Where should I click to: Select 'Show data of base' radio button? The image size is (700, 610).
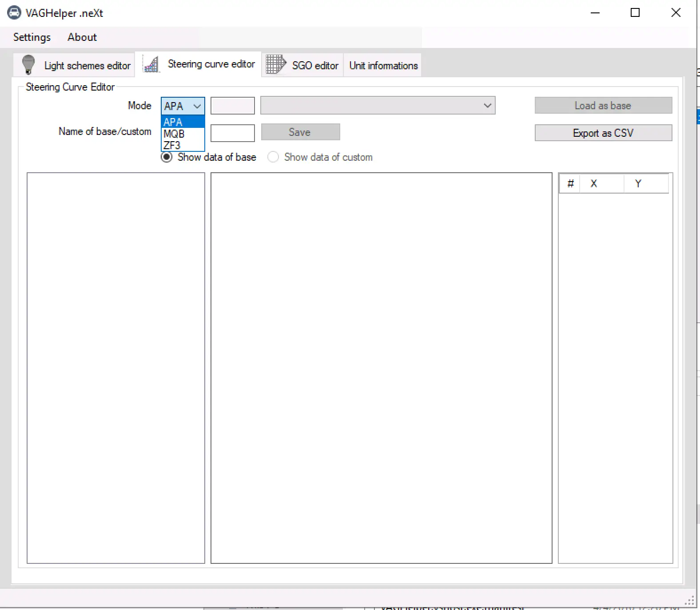(167, 157)
